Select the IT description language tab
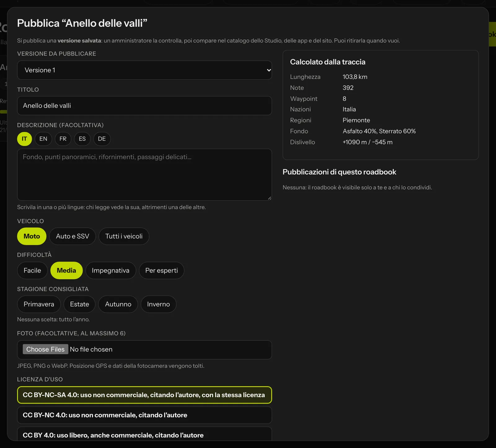This screenshot has width=496, height=448. pos(24,139)
